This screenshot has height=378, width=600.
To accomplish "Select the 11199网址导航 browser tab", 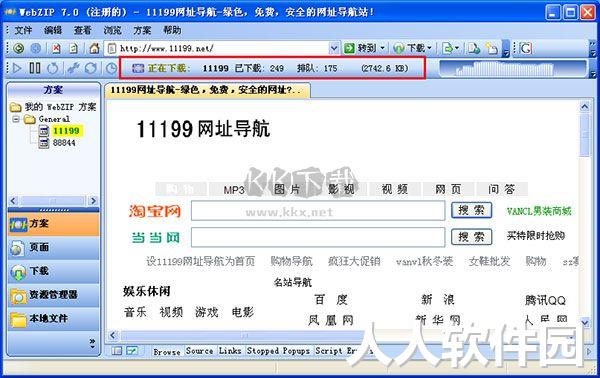I will [207, 90].
